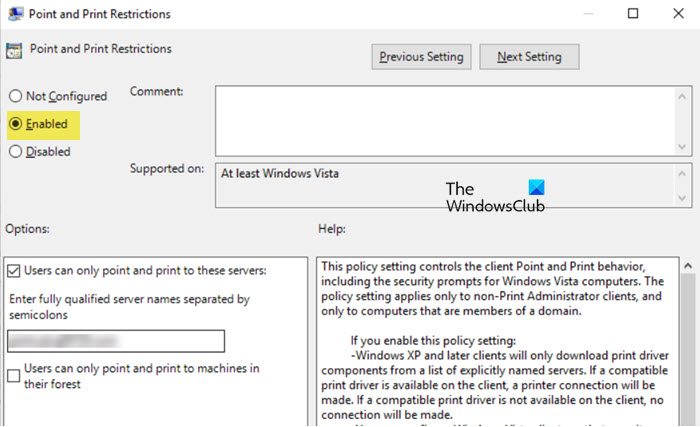Enable 'point and print to machines in their forest'
This screenshot has width=700, height=427.
pos(14,375)
